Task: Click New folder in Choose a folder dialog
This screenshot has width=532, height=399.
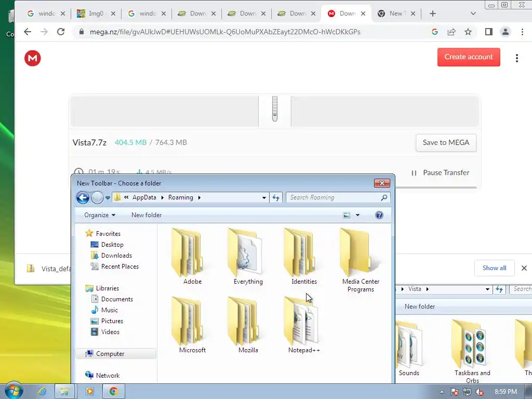Action: click(x=147, y=215)
